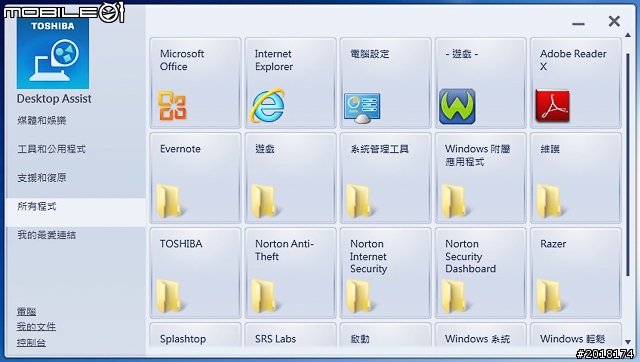Click the Splashtop tile

click(196, 335)
